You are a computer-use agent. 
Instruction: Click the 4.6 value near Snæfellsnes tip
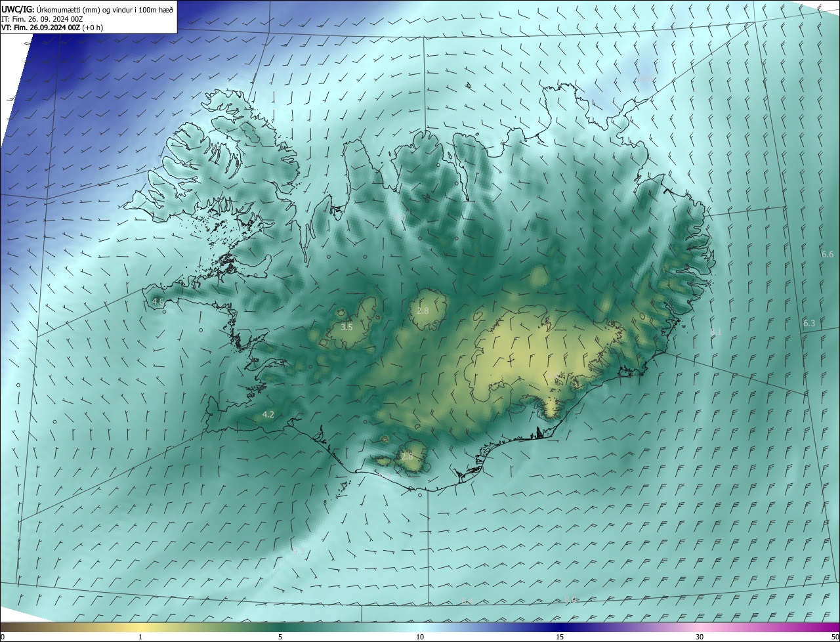click(x=158, y=301)
